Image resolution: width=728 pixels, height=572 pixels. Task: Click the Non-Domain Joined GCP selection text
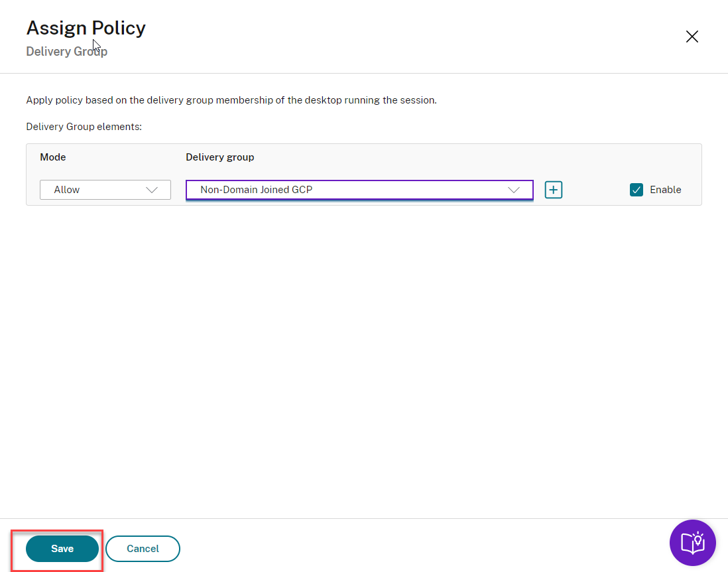point(256,190)
